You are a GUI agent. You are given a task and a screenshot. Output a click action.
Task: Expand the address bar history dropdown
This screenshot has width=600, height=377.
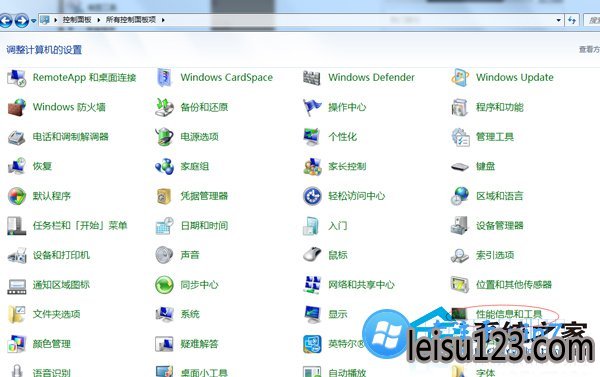click(558, 20)
